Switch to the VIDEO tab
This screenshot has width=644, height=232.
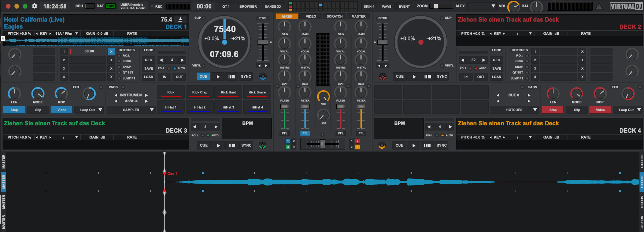click(x=311, y=16)
